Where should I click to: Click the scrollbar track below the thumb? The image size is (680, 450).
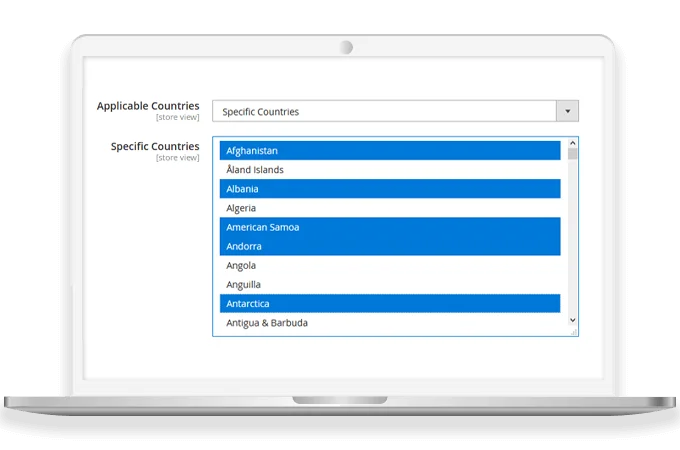click(x=573, y=240)
